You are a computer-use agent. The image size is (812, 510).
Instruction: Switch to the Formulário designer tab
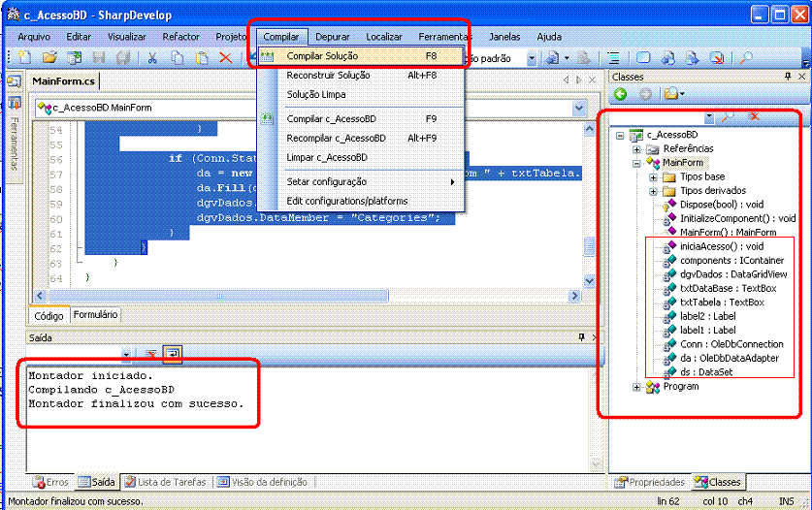coord(95,315)
